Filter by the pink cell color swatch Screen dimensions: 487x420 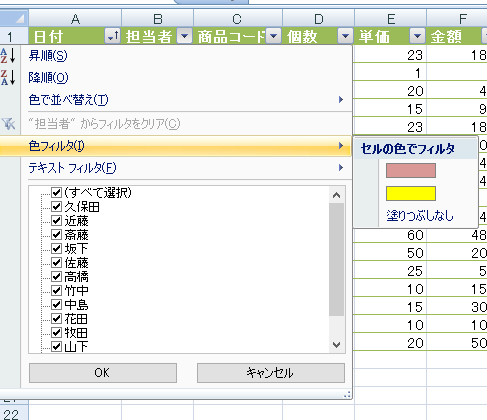(x=411, y=170)
